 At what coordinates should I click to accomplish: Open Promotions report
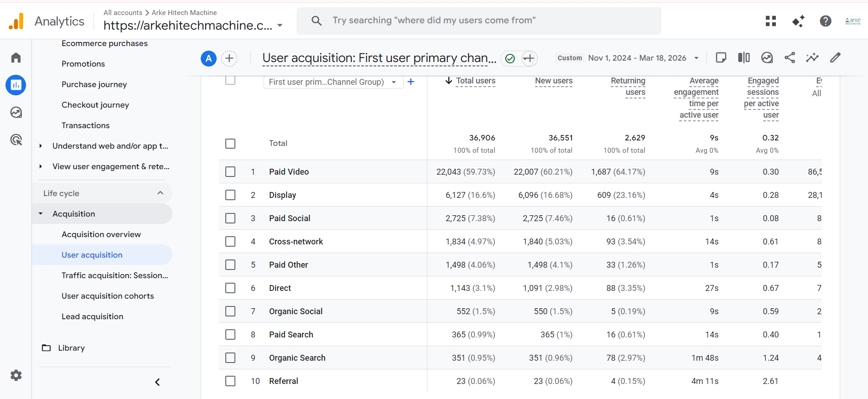pos(83,64)
